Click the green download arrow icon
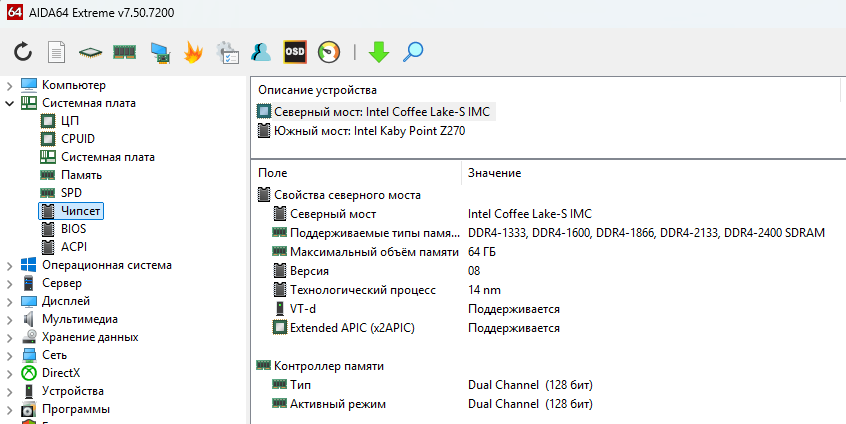The width and height of the screenshot is (846, 424). [x=379, y=52]
